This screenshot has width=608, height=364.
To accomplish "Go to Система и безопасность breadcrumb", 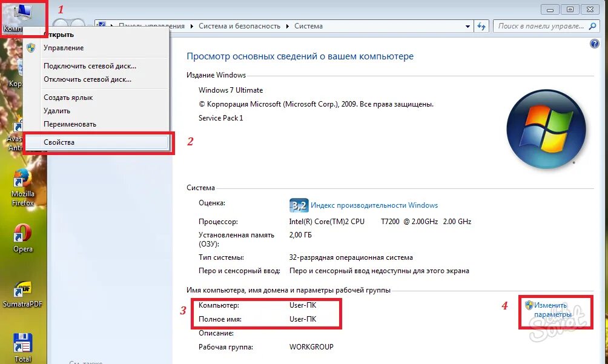I will pos(239,26).
